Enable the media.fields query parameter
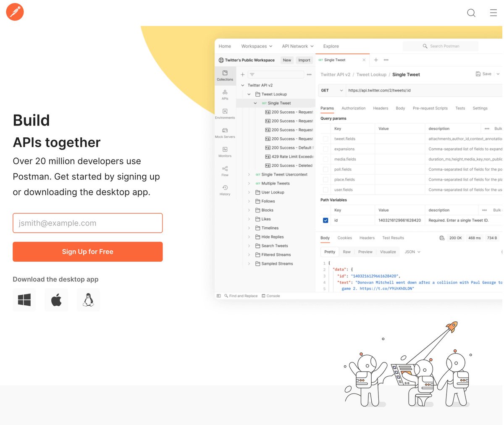This screenshot has height=425, width=504. (x=325, y=159)
